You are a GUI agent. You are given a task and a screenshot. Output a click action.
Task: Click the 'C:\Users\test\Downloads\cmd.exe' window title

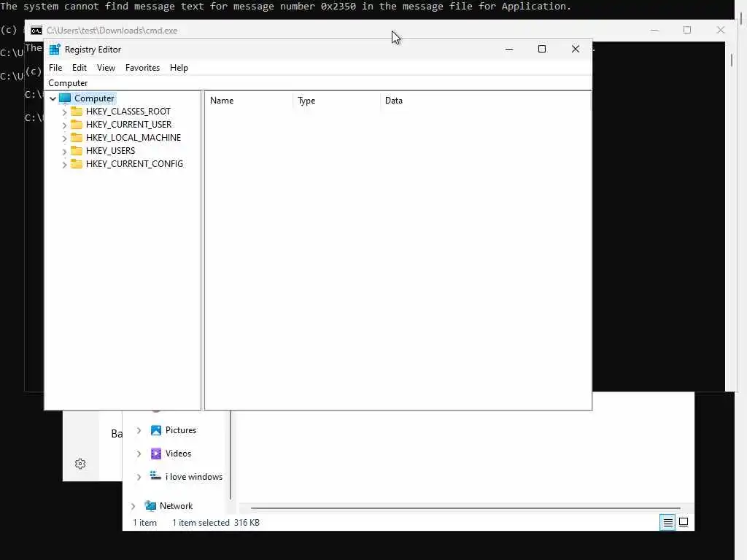112,31
